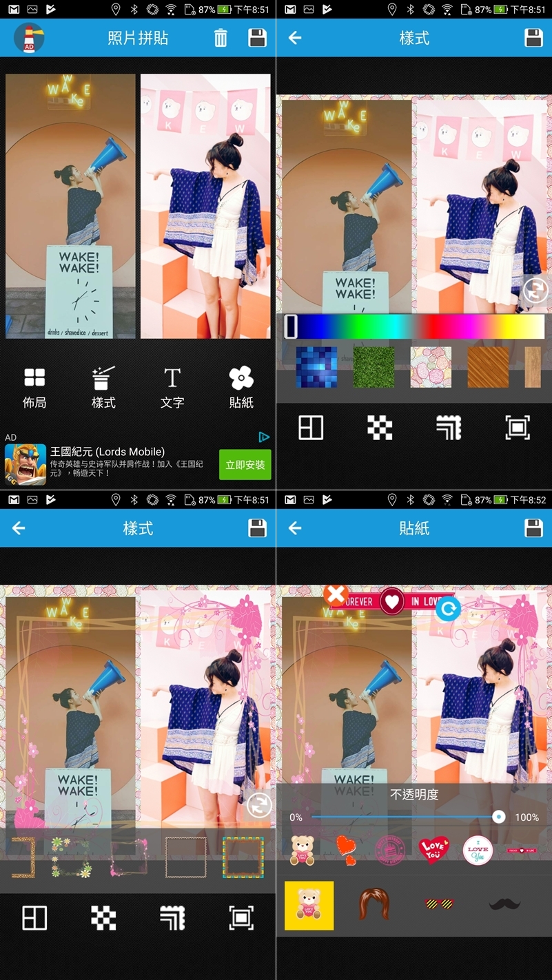The height and width of the screenshot is (980, 552).
Task: Tap the rainbow color spectrum bar
Action: [x=414, y=326]
